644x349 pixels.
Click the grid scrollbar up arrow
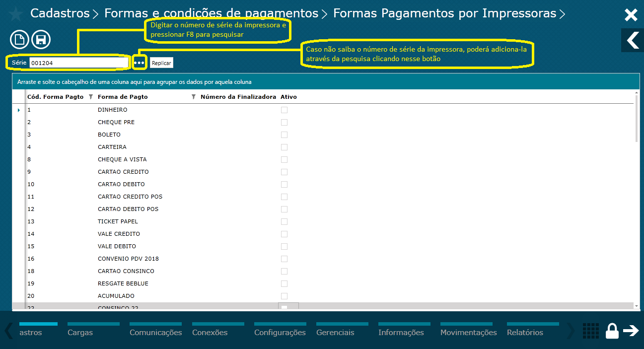pos(637,93)
